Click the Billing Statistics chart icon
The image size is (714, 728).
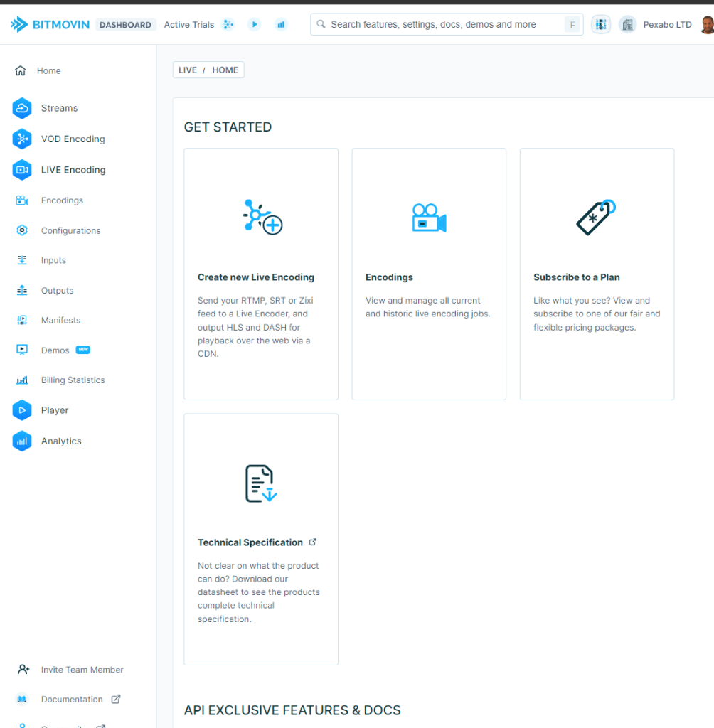point(22,380)
